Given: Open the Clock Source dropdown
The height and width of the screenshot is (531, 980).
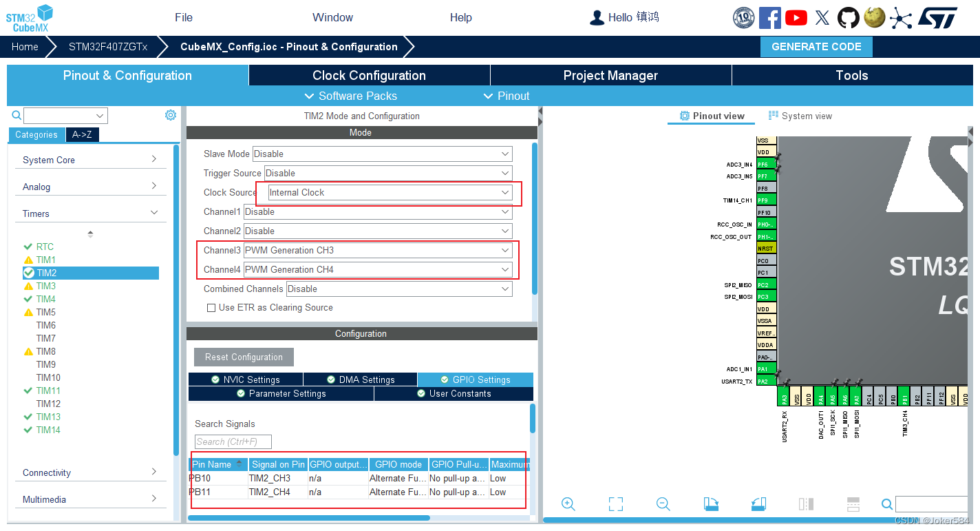Looking at the screenshot, I should coord(390,192).
